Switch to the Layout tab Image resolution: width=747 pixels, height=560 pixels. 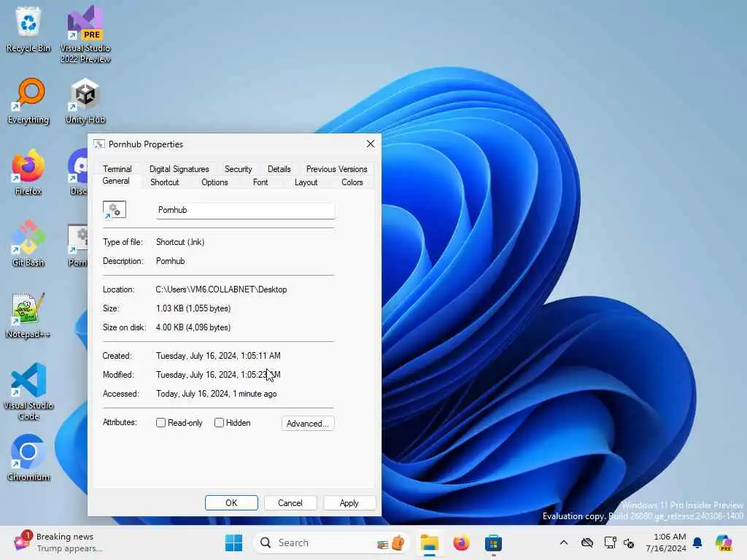306,182
